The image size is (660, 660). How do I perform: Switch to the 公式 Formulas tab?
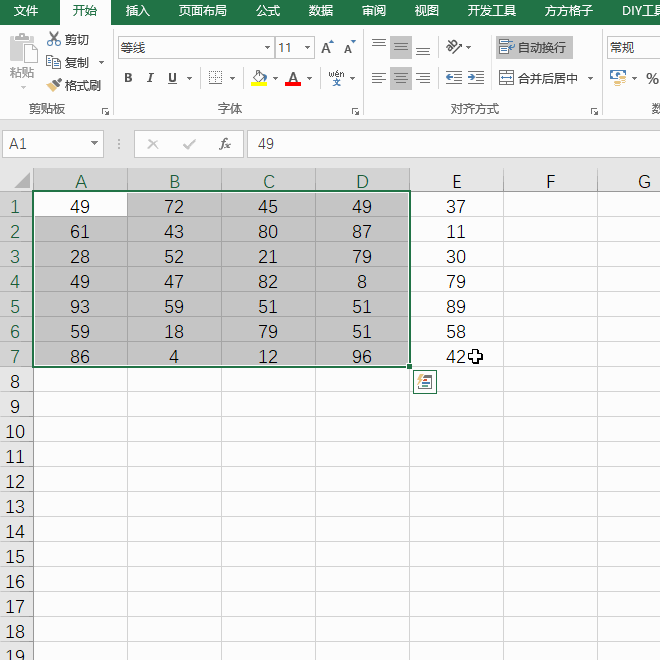268,10
